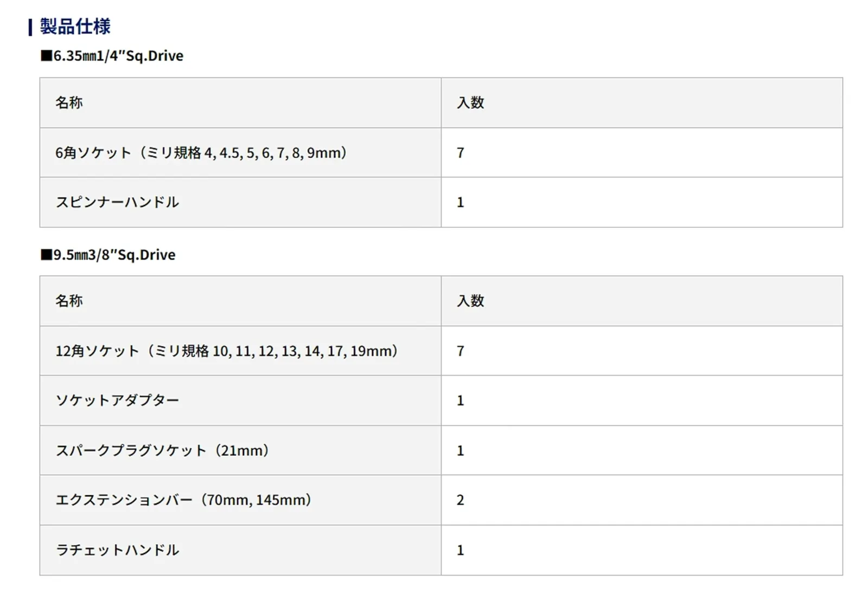This screenshot has height=593, width=868.
Task: Click 入数 header in the 6.35mm table
Action: (x=470, y=103)
